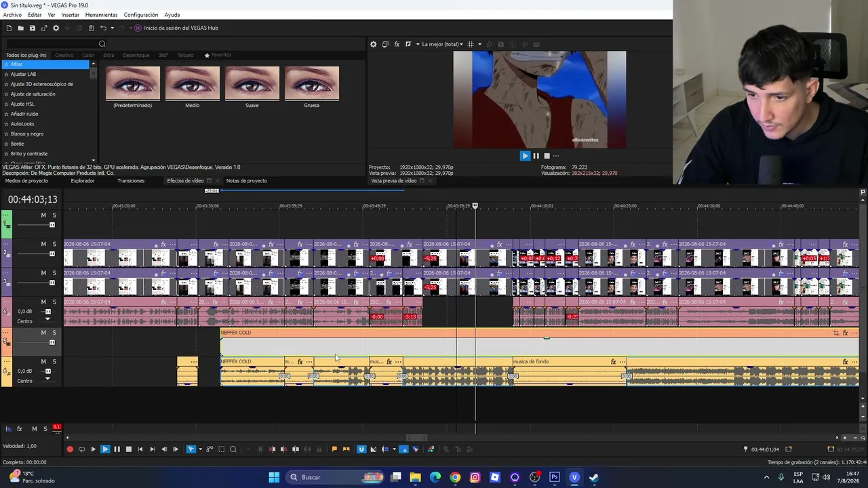Switch to the Explorador tab
The image size is (868, 488).
point(83,181)
